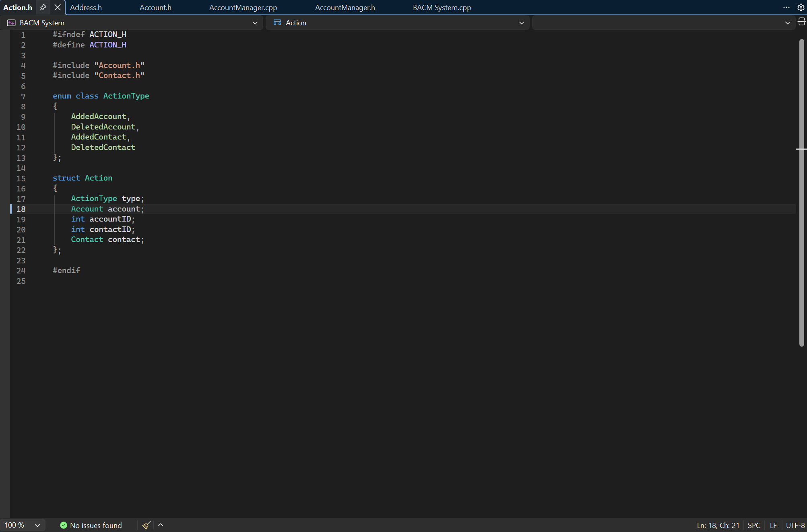Screen dimensions: 807x532
Task: Click the Contact contact member line
Action: (107, 239)
